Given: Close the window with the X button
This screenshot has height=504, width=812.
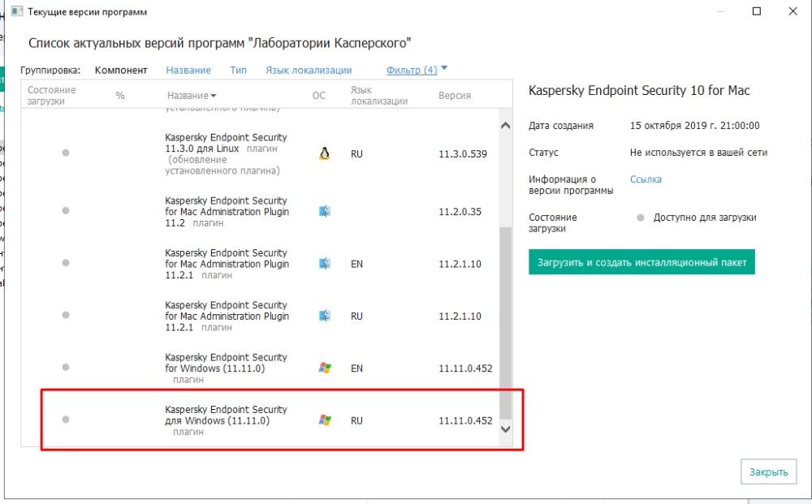Looking at the screenshot, I should [793, 11].
